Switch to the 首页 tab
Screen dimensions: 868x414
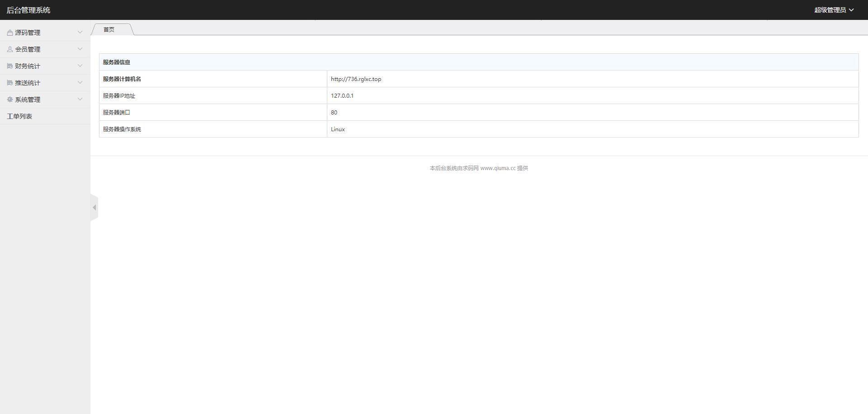click(109, 29)
